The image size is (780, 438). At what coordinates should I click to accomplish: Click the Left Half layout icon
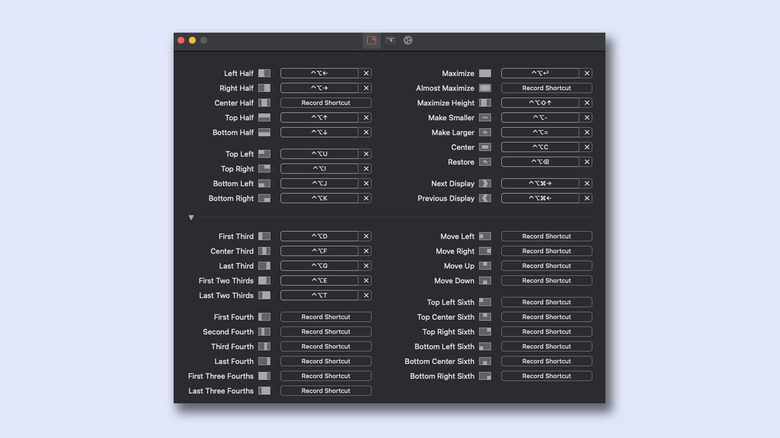click(264, 73)
